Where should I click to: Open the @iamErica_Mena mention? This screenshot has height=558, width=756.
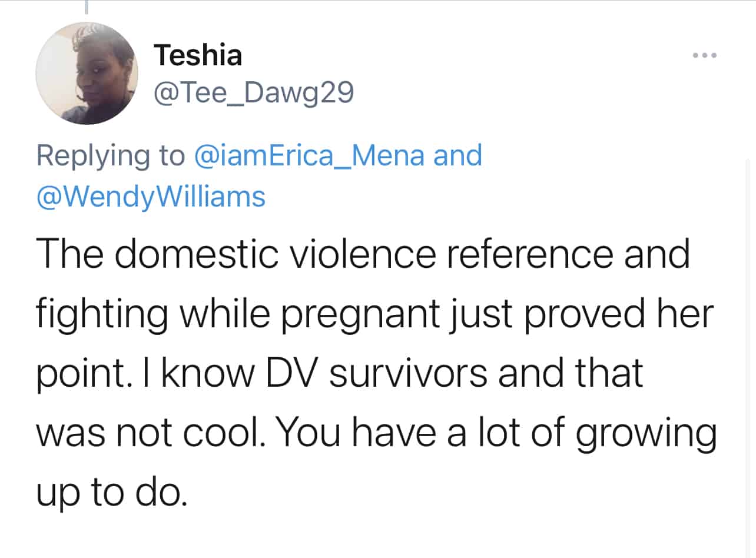pyautogui.click(x=309, y=155)
